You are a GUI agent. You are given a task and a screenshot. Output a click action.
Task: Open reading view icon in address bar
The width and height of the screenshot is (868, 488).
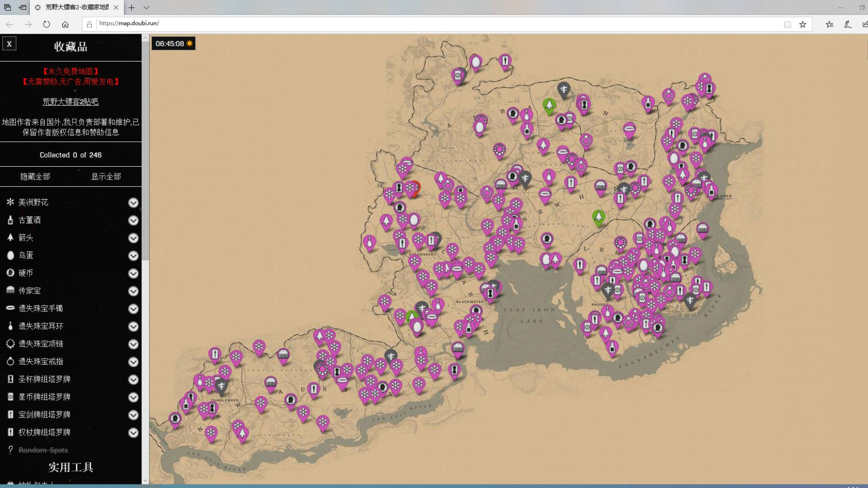pyautogui.click(x=788, y=24)
